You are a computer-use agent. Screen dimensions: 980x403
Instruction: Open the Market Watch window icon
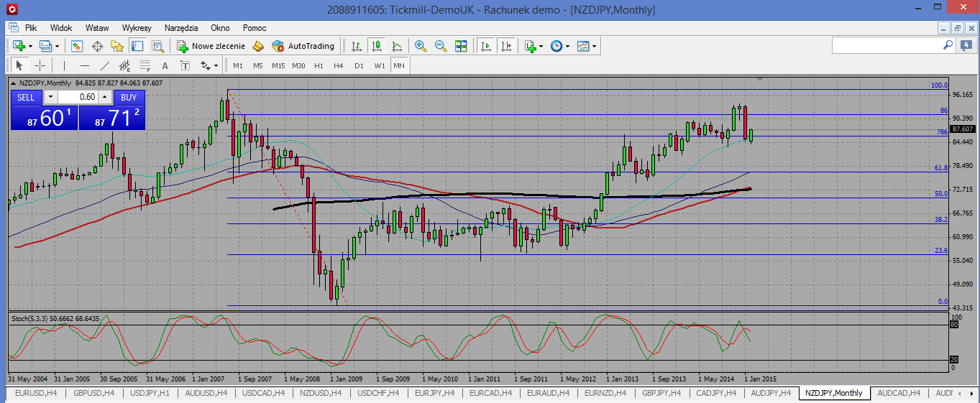[77, 46]
